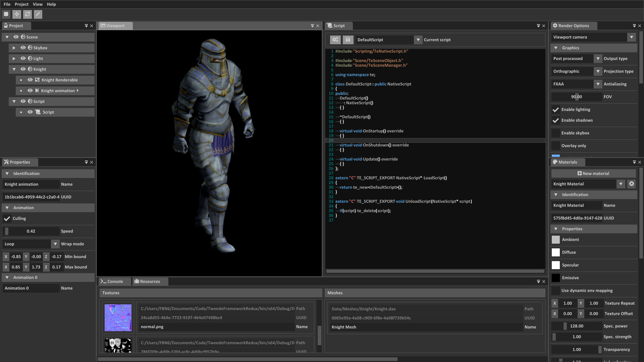Image resolution: width=644 pixels, height=362 pixels.
Task: Open the Project menu
Action: (21, 4)
